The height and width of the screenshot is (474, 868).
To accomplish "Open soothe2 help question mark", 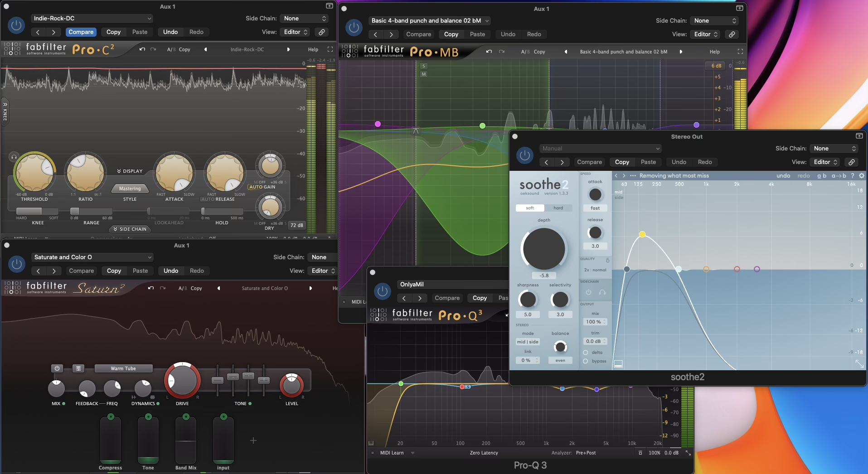I will click(x=853, y=176).
